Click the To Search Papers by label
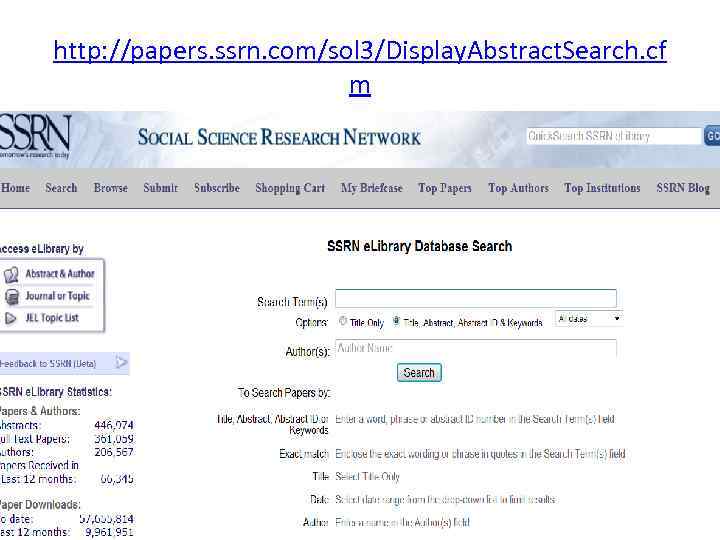720x540 pixels. coord(284,393)
